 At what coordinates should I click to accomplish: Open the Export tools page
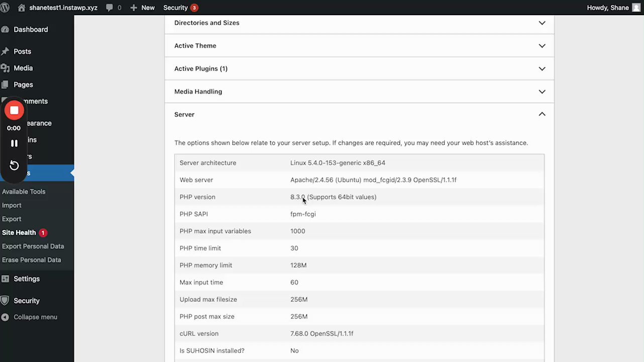12,219
